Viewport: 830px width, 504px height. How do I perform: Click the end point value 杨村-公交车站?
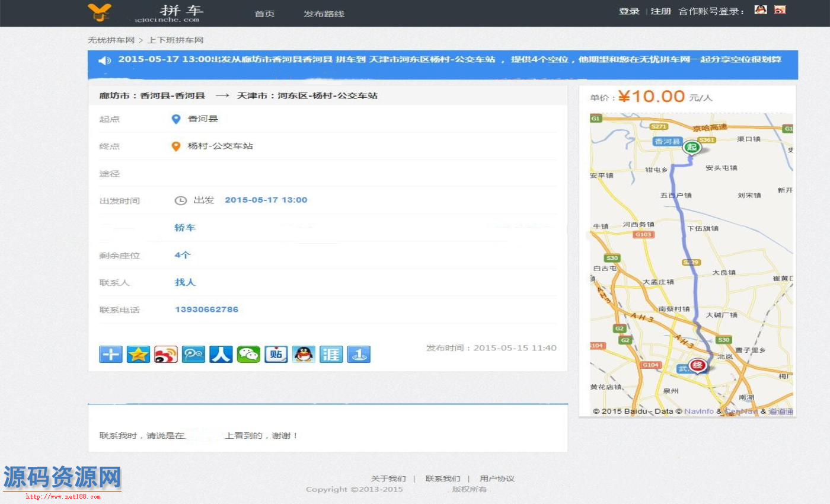pos(221,146)
